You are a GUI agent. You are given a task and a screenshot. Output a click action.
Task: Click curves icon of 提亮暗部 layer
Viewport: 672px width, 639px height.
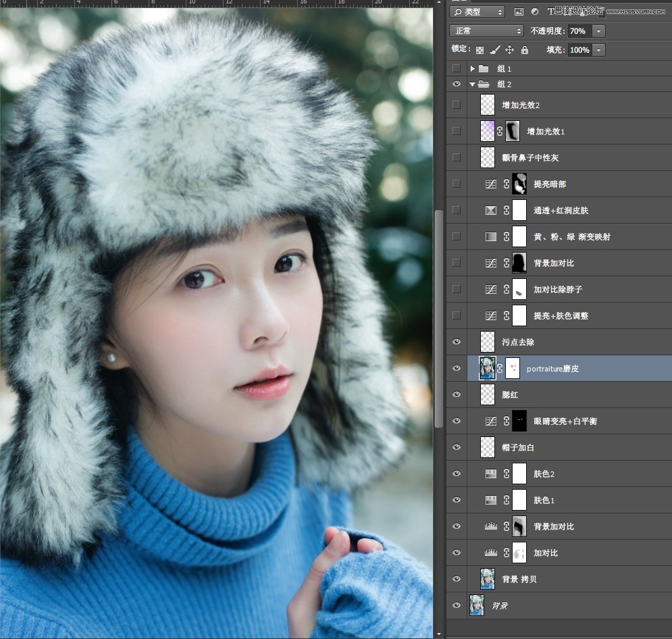491,184
